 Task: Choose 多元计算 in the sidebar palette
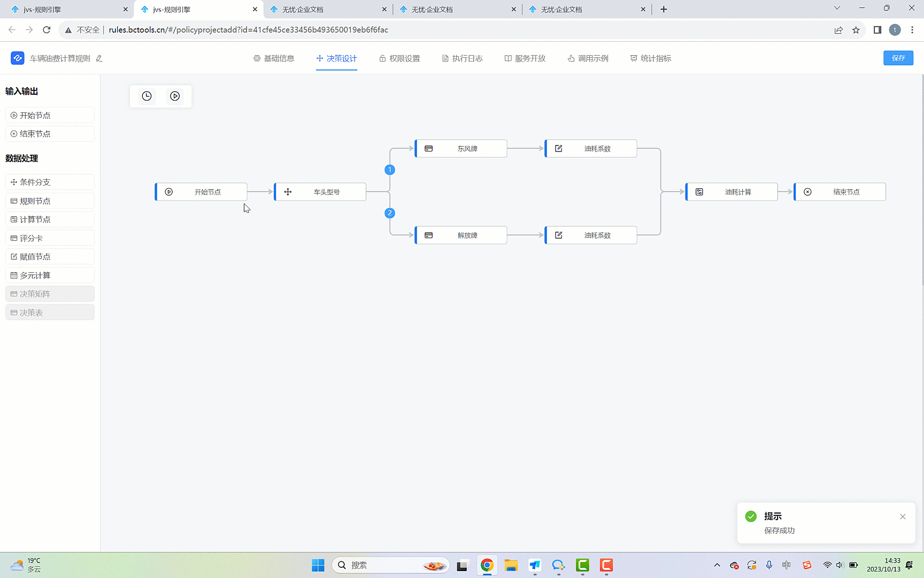[x=50, y=275]
